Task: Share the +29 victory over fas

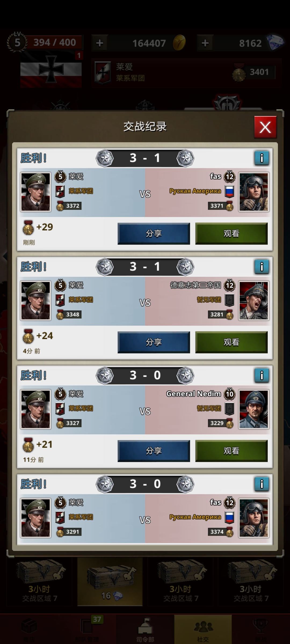Action: [x=154, y=233]
